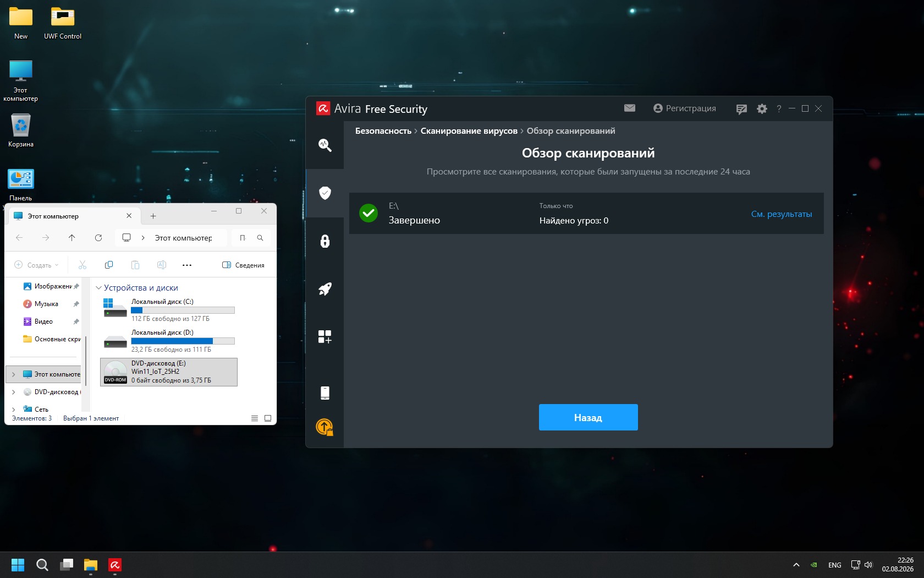924x578 pixels.
Task: Open Avira Security shield sidebar icon
Action: 324,193
